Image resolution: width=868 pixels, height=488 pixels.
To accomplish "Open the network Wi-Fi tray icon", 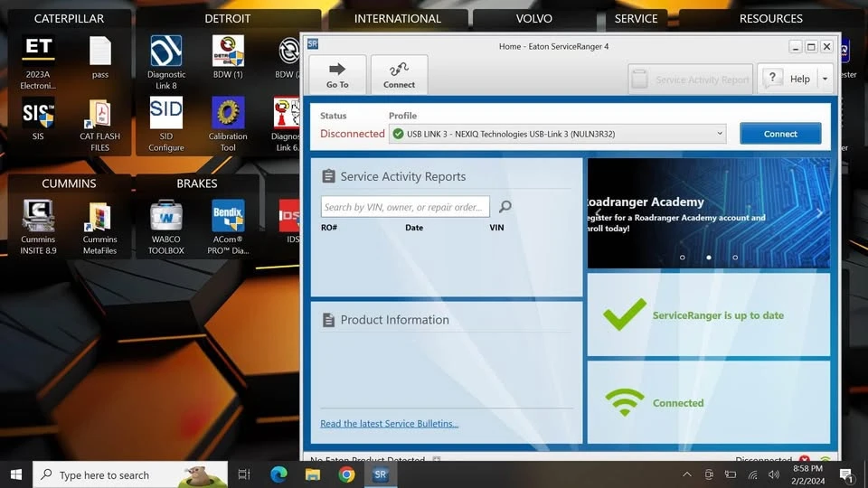I will coord(753,474).
